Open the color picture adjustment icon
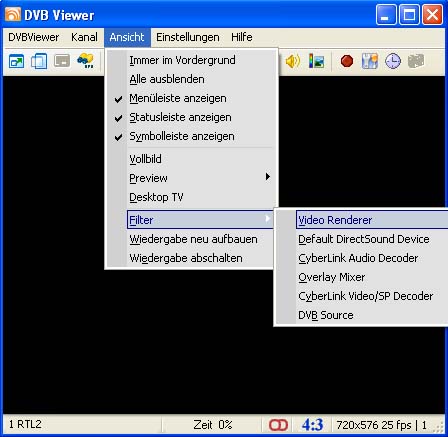Image resolution: width=448 pixels, height=437 pixels. (x=316, y=61)
